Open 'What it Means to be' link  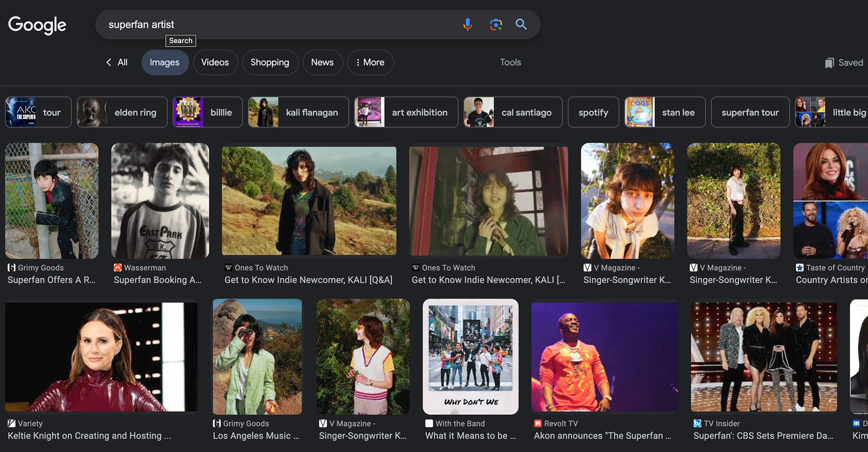coord(471,436)
